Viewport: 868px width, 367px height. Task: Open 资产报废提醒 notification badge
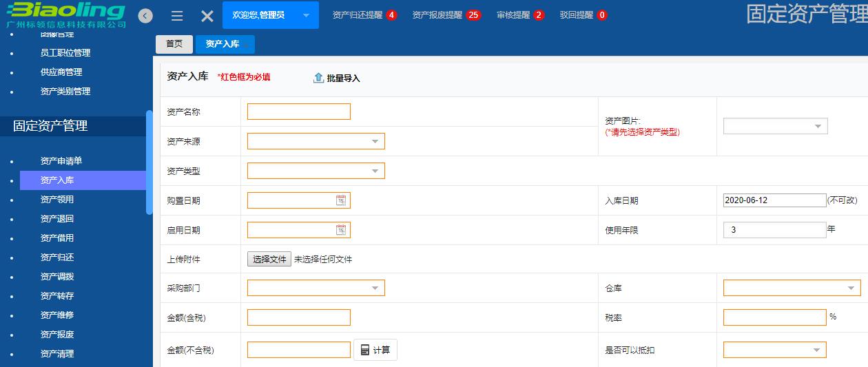pos(473,15)
